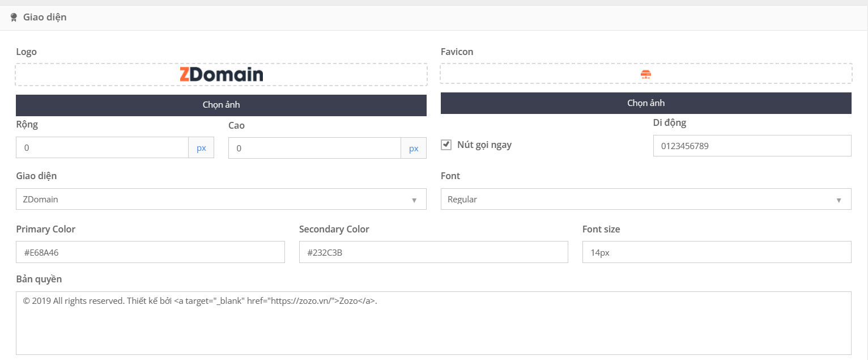Click the ZDomain logo image

222,75
